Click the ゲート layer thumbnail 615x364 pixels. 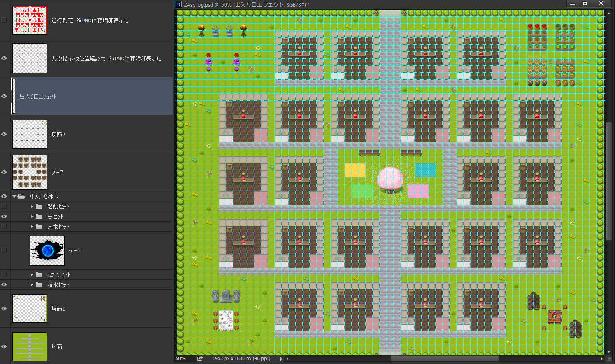coord(47,250)
